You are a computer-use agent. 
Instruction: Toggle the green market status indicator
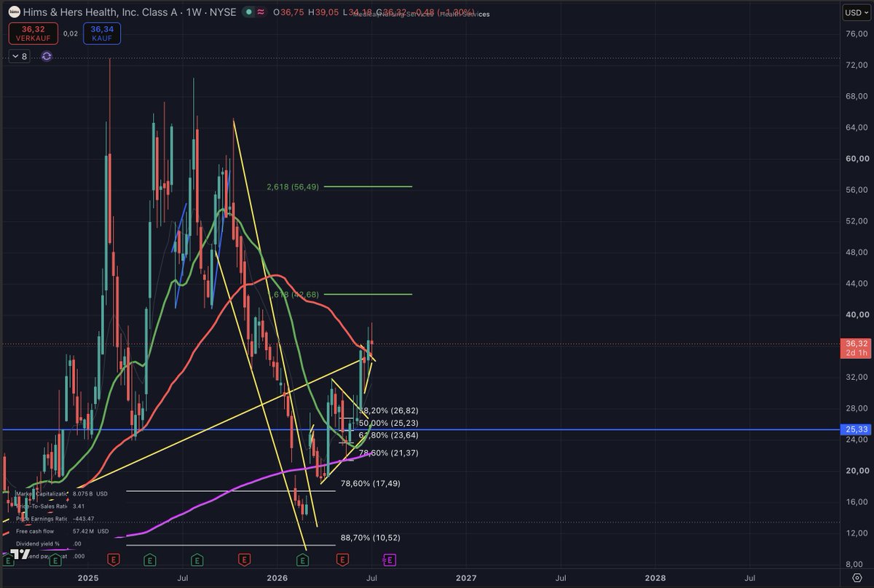pos(250,12)
